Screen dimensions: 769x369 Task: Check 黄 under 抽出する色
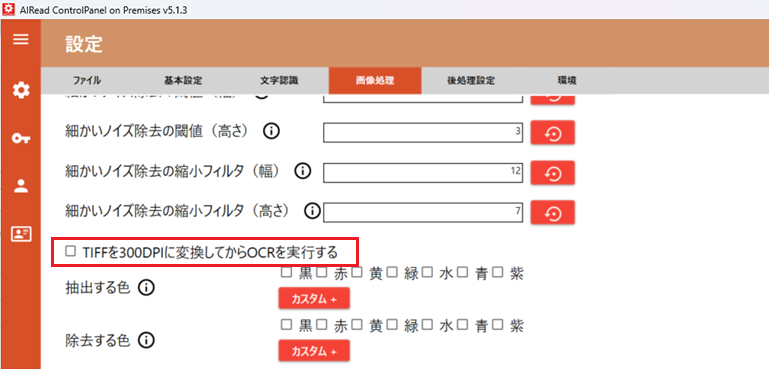click(357, 272)
